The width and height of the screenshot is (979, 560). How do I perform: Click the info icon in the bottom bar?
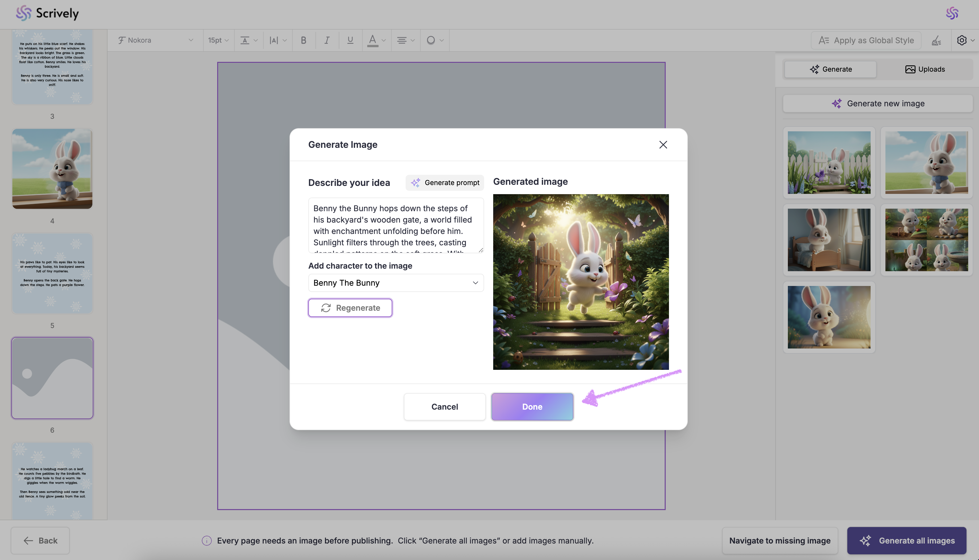[207, 540]
